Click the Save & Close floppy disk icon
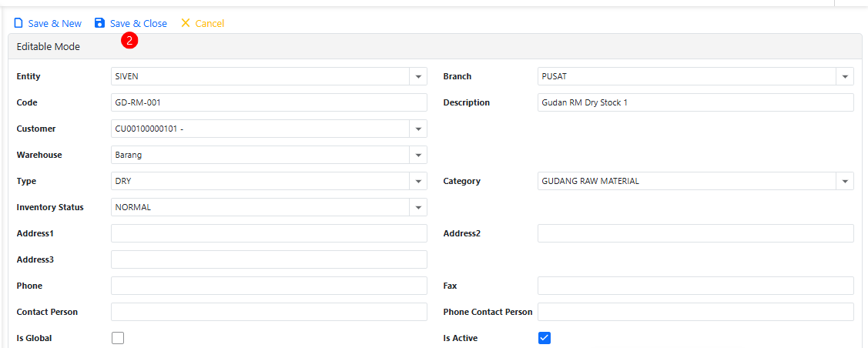This screenshot has height=348, width=868. point(99,23)
